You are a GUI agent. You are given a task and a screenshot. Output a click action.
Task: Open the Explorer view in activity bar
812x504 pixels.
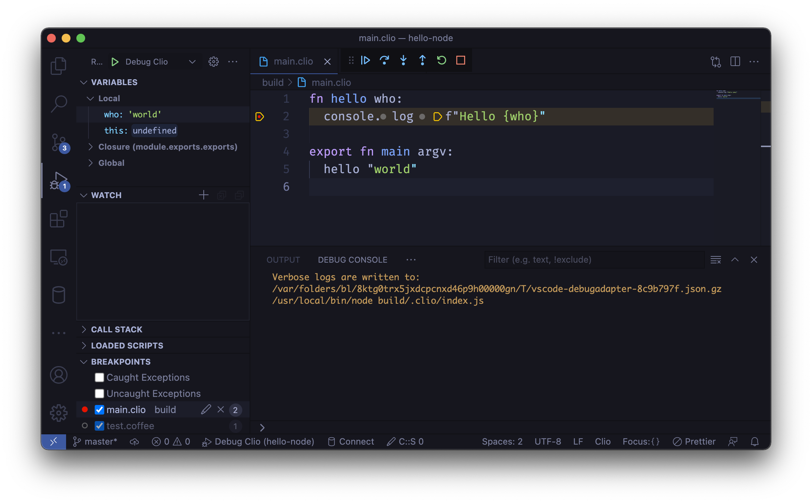pos(58,66)
